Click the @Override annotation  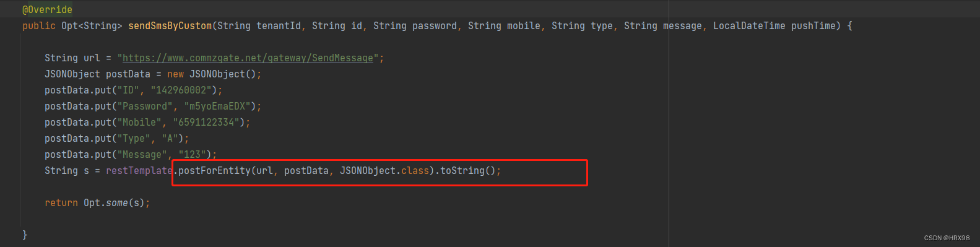click(x=47, y=10)
